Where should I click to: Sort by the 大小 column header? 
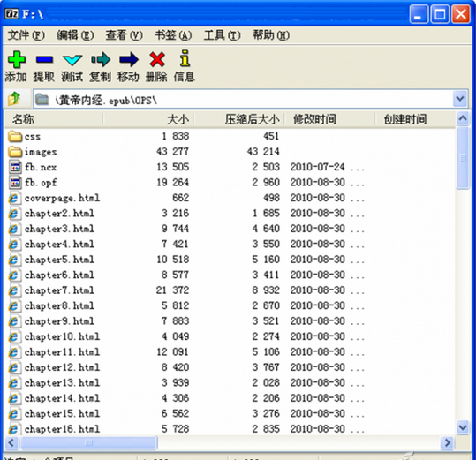point(148,119)
